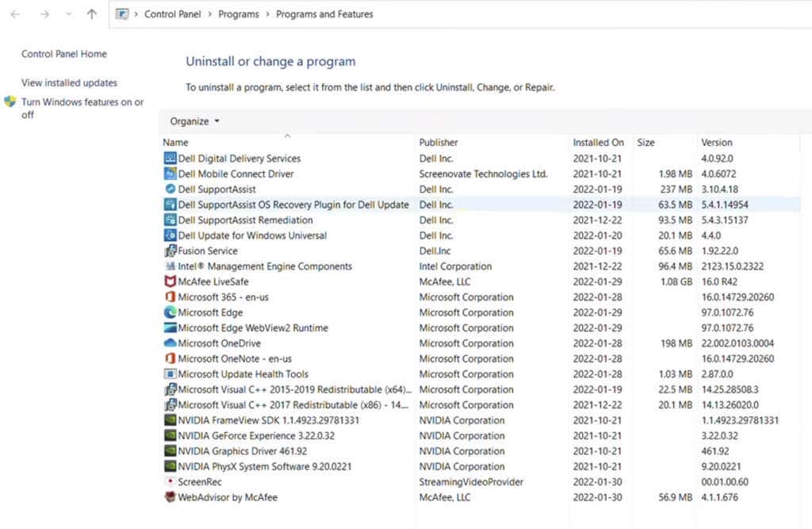Go to Control Panel Home link

click(64, 54)
